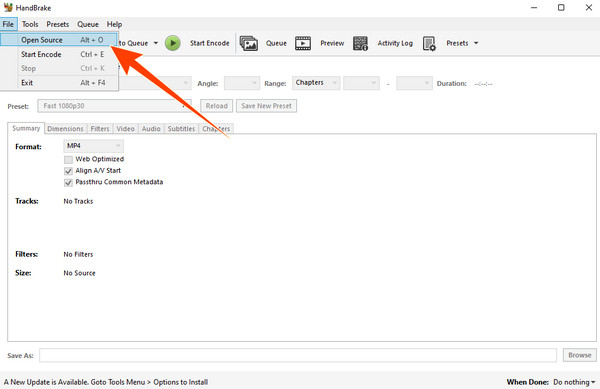
Task: Open the Preset Fast 1080p30 dropdown
Action: tap(114, 106)
